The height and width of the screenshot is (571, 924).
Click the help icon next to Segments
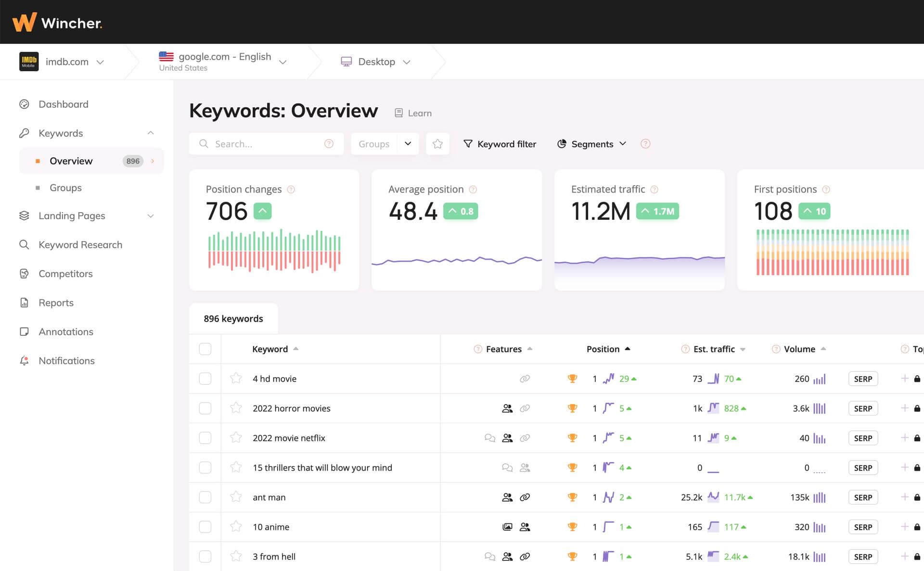tap(645, 144)
